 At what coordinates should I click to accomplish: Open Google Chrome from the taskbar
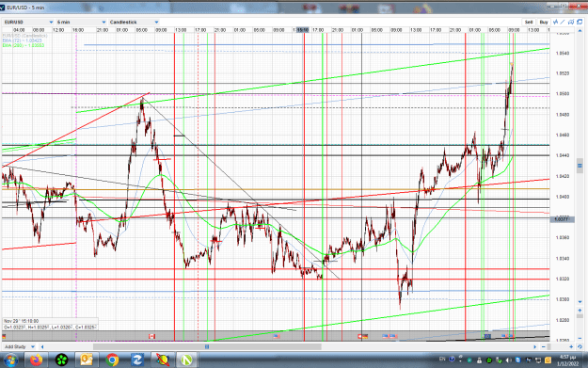[112, 360]
